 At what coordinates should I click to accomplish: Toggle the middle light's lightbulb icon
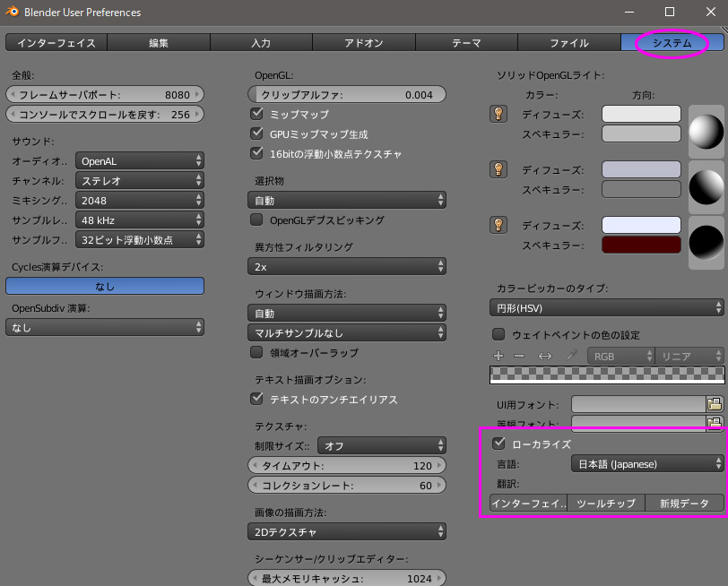coord(498,169)
